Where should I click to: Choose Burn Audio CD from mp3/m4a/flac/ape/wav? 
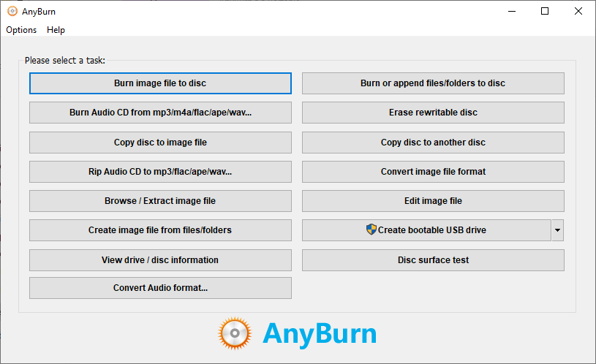(x=160, y=113)
